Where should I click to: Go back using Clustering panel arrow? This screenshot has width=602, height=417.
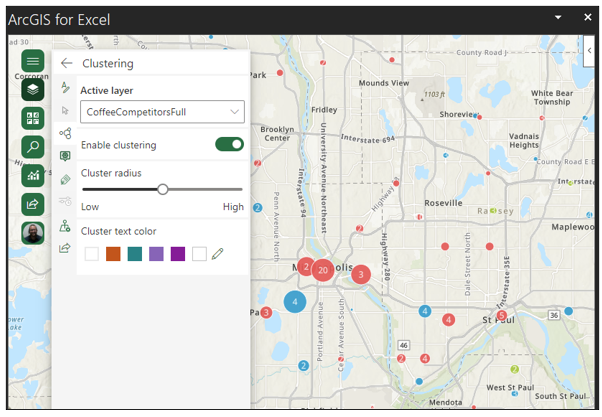point(67,63)
